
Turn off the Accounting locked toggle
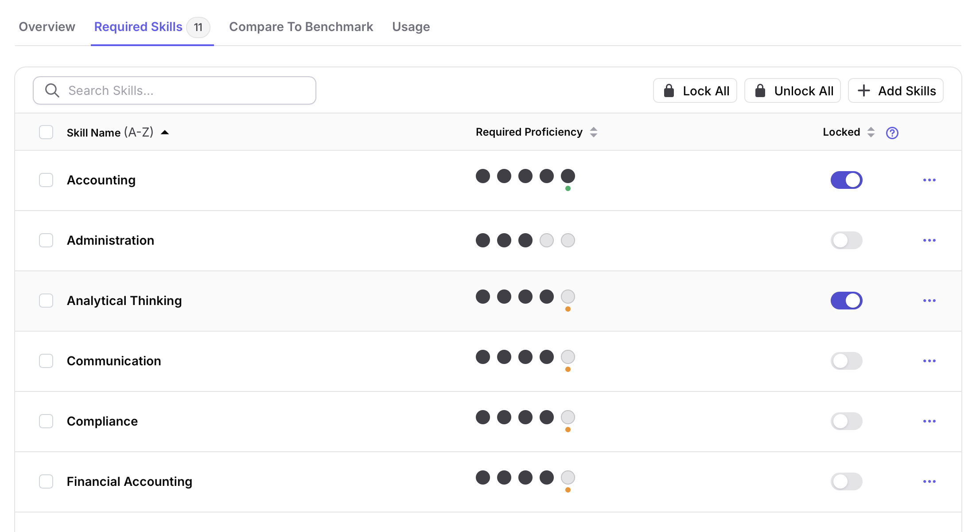tap(846, 180)
